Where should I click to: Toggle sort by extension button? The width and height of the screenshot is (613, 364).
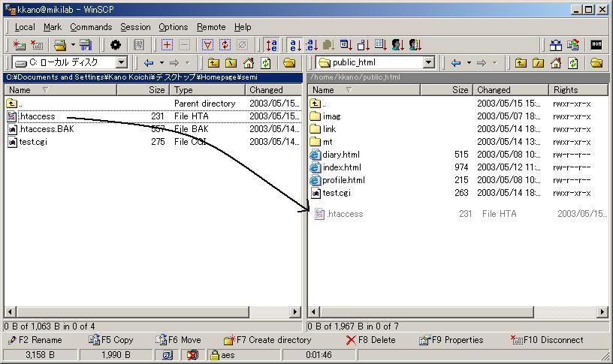312,45
